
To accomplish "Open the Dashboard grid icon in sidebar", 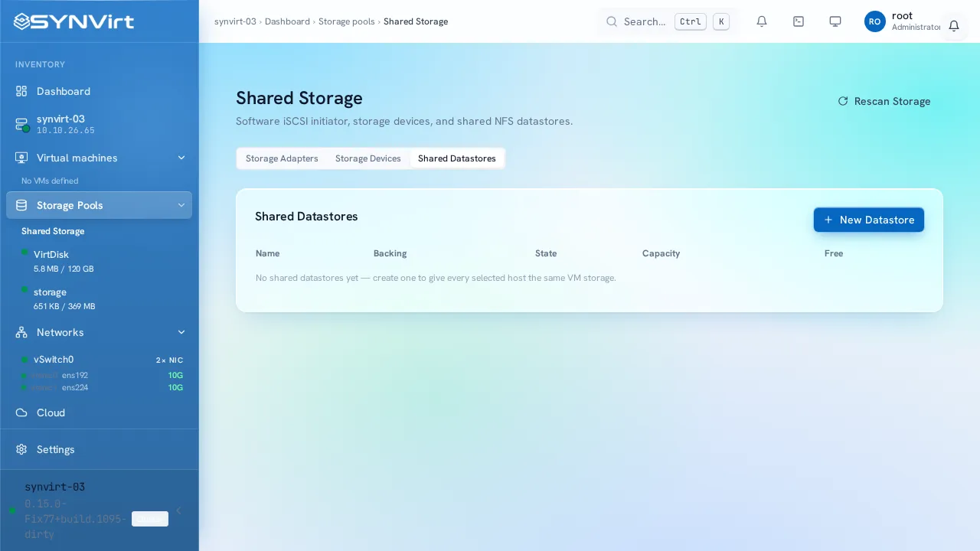I will pyautogui.click(x=21, y=91).
